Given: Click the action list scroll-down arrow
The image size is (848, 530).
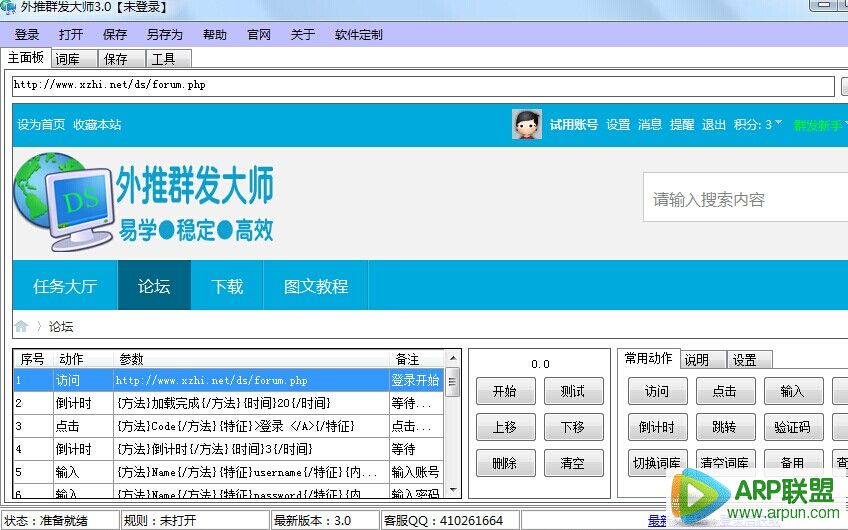Looking at the screenshot, I should pos(453,490).
